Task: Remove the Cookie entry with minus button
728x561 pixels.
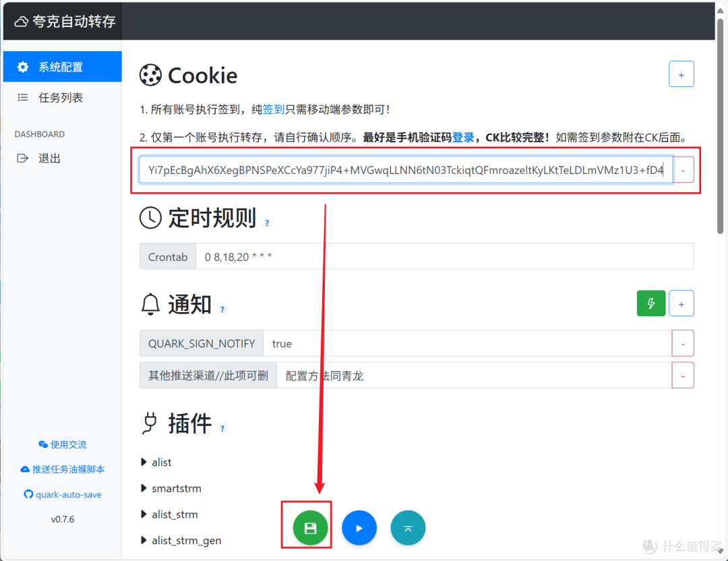Action: pos(683,170)
